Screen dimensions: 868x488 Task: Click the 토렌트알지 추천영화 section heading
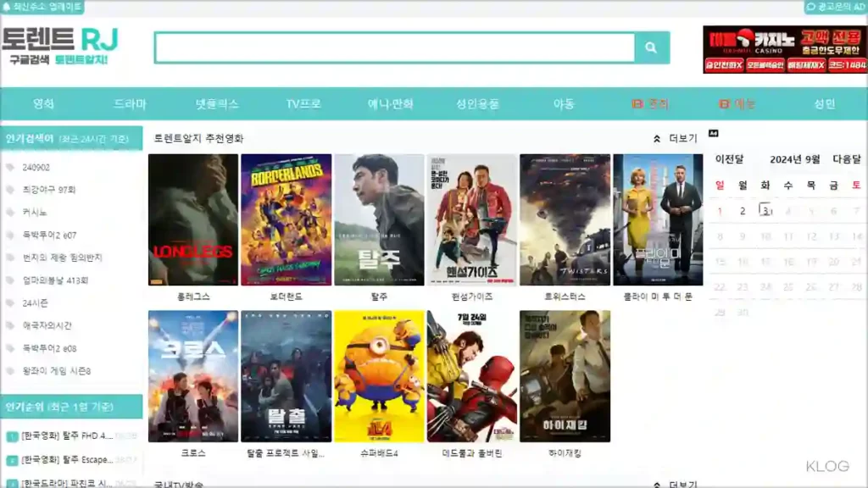click(x=198, y=138)
